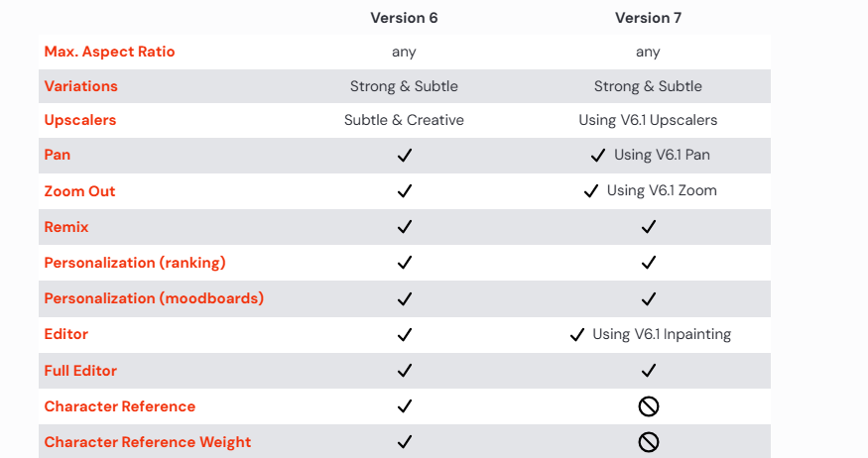Click Version 7 Character Reference prohibited icon
This screenshot has width=868, height=458.
(x=649, y=406)
